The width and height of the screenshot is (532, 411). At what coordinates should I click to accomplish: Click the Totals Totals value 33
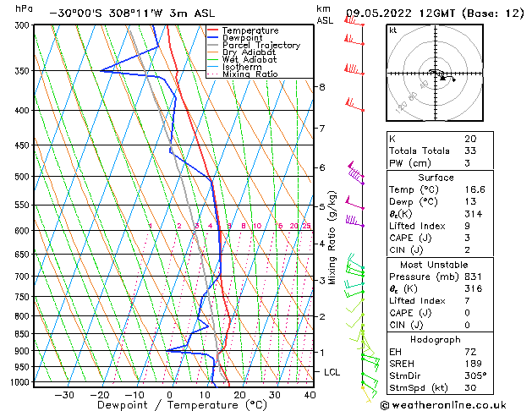point(470,151)
